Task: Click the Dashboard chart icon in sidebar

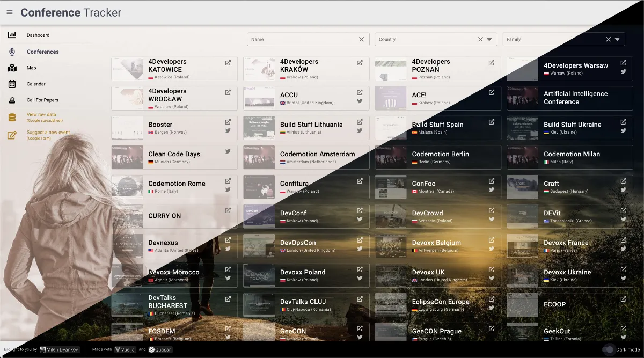Action: [x=12, y=35]
